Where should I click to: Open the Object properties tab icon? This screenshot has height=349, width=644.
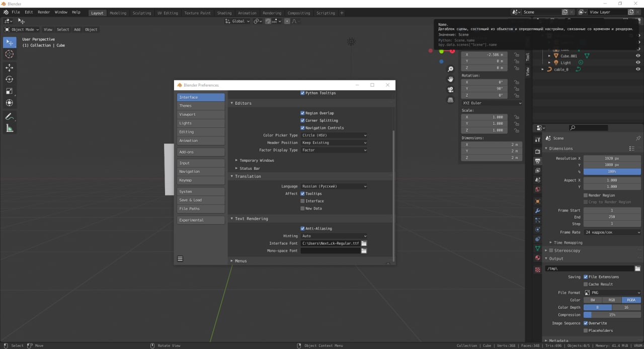click(x=537, y=201)
